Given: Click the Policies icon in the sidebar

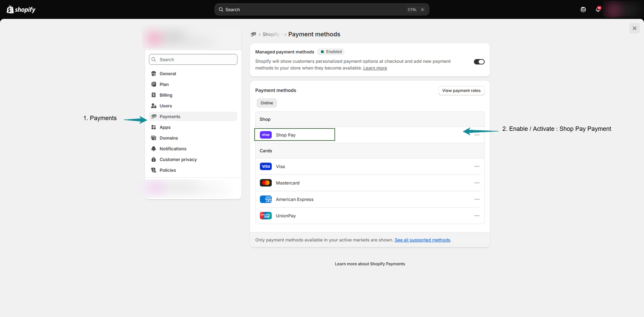Looking at the screenshot, I should point(153,170).
